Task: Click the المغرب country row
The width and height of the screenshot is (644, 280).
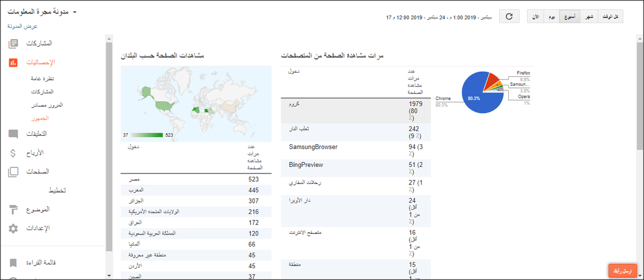Action: (196, 190)
